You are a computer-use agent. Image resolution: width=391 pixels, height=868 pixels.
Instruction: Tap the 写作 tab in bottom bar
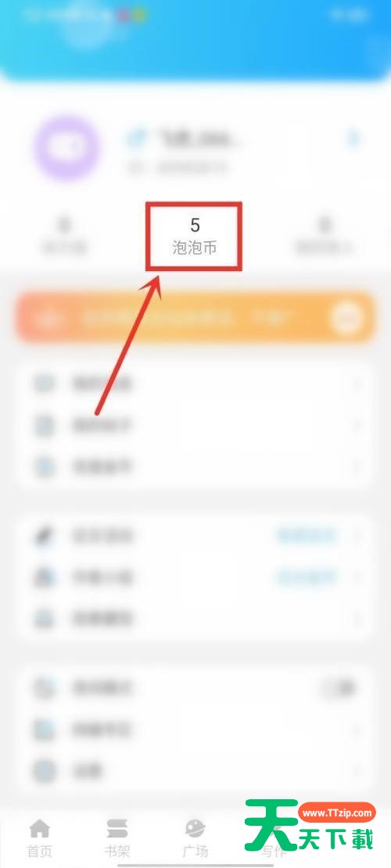pyautogui.click(x=274, y=837)
